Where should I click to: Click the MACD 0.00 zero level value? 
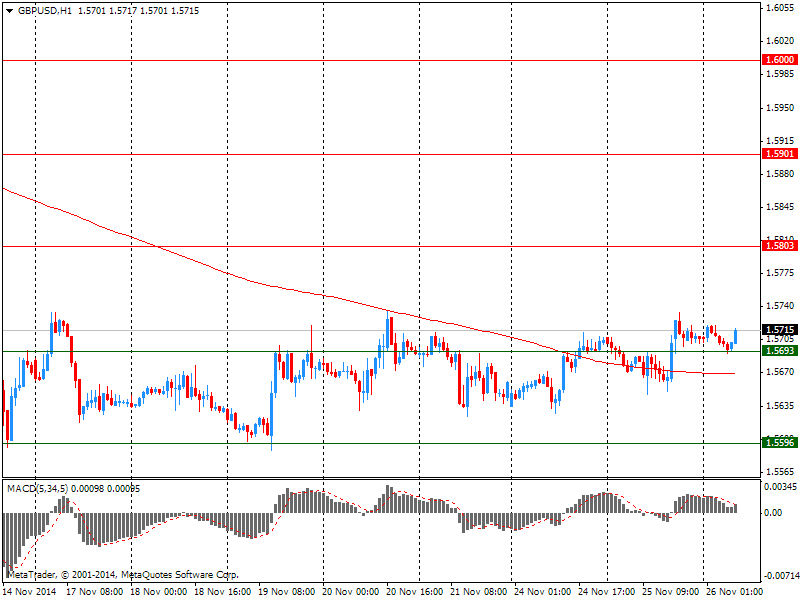pos(773,513)
